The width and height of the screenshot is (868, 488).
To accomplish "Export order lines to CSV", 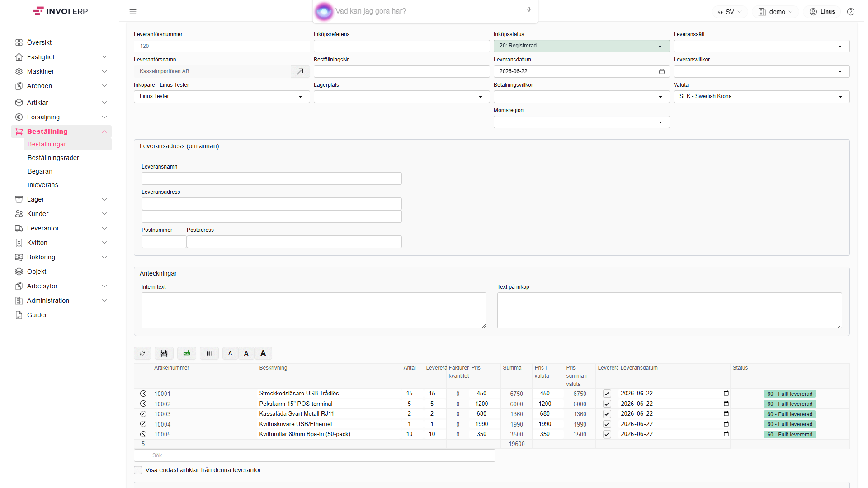I will tap(164, 353).
